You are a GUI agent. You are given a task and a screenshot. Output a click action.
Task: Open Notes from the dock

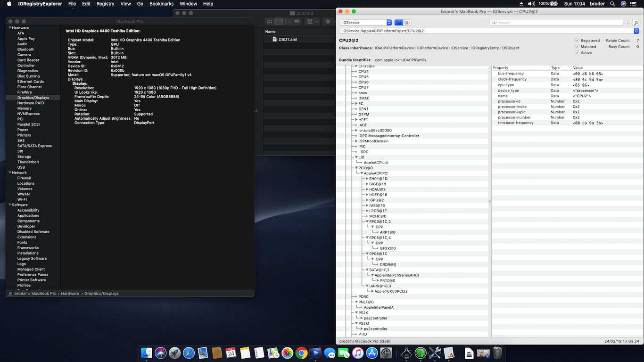click(x=245, y=353)
